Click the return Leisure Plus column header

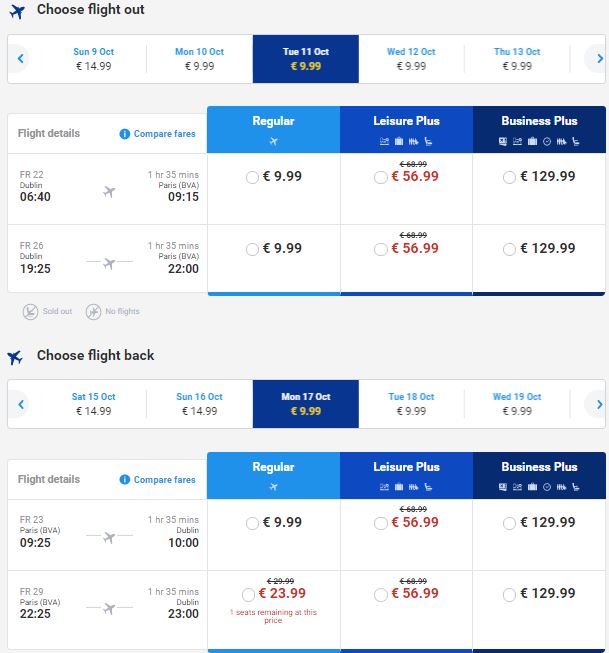(406, 475)
